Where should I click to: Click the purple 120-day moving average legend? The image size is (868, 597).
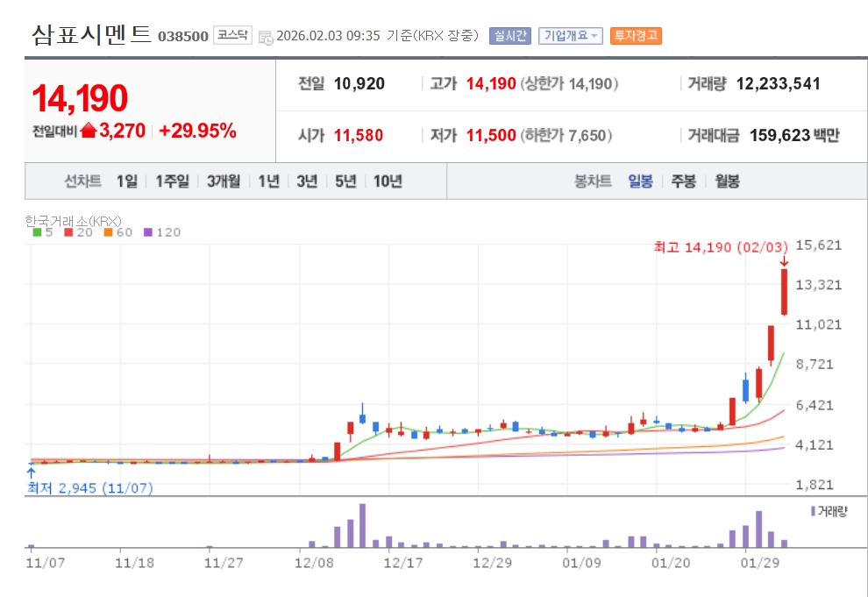click(162, 232)
